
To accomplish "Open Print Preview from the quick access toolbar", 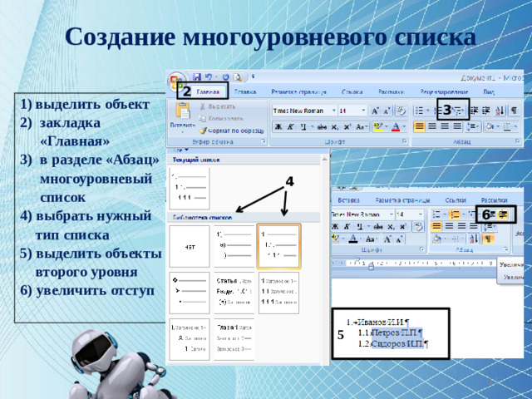I will pyautogui.click(x=238, y=77).
